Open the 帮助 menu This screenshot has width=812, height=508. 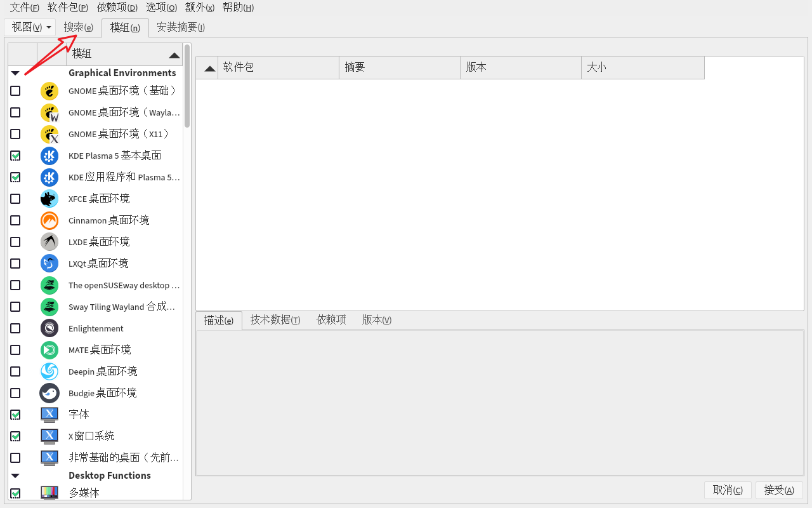click(x=238, y=8)
